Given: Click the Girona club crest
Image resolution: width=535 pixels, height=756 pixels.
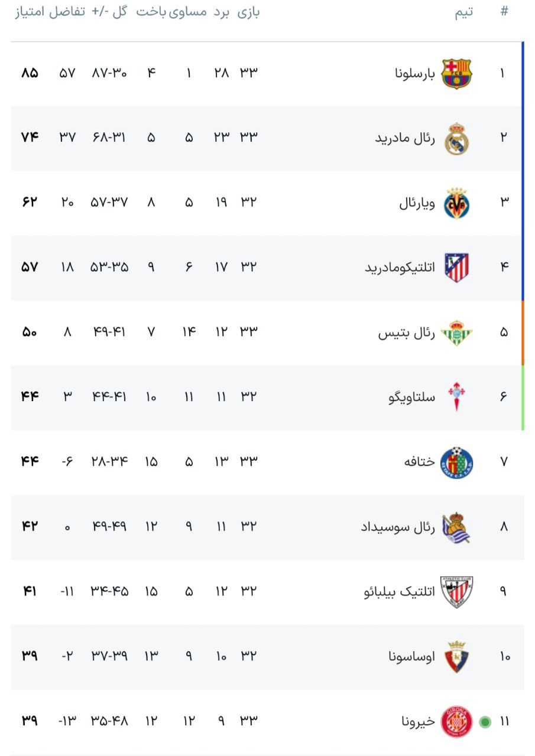Looking at the screenshot, I should click(x=457, y=721).
